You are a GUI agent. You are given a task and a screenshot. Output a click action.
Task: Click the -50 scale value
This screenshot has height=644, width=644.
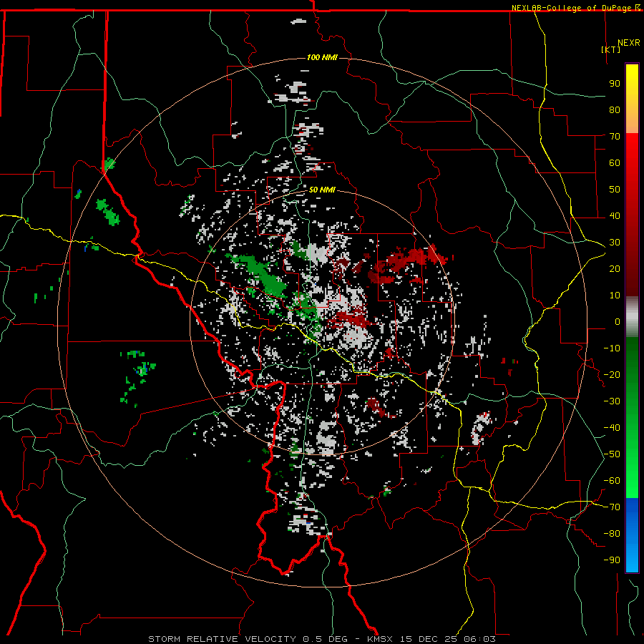[x=612, y=454]
